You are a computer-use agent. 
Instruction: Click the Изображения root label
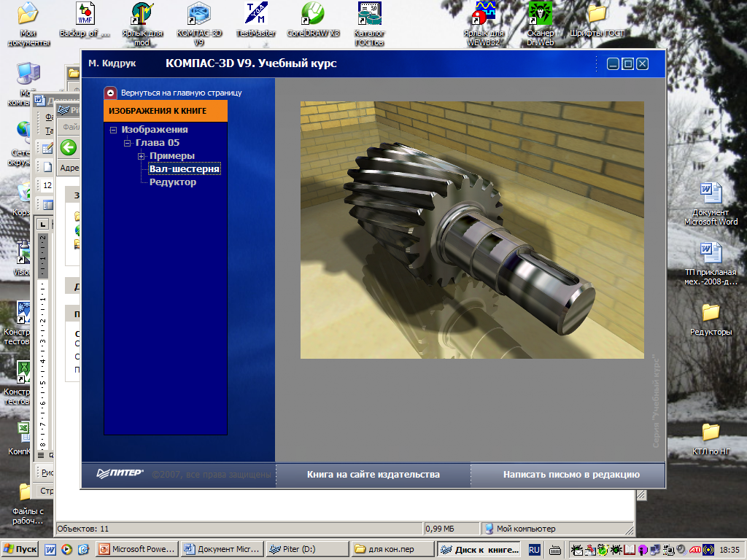tap(155, 130)
